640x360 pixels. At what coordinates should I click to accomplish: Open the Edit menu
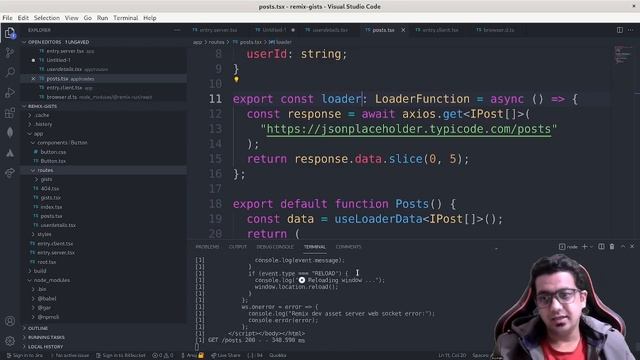pos(23,18)
